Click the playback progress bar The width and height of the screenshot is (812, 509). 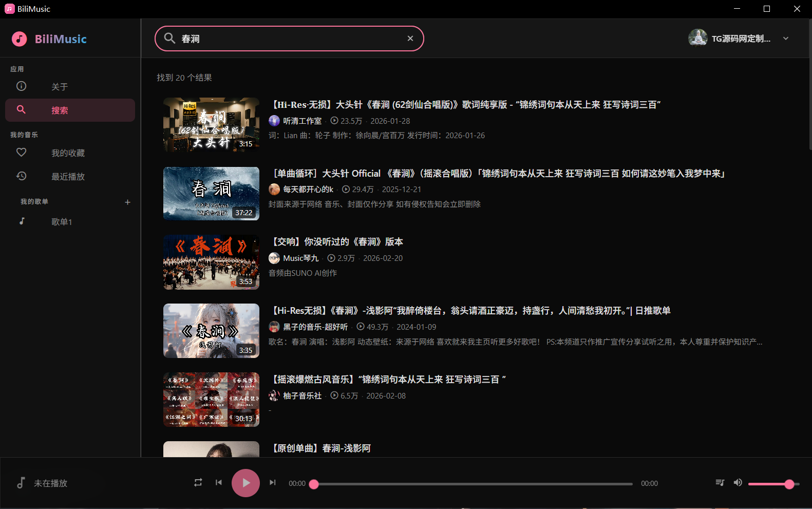pos(473,484)
